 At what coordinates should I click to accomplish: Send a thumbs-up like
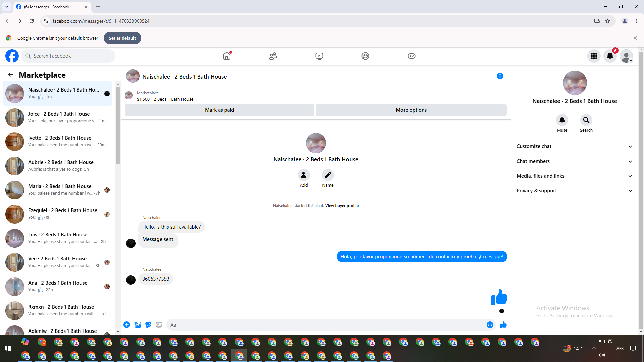pyautogui.click(x=503, y=325)
